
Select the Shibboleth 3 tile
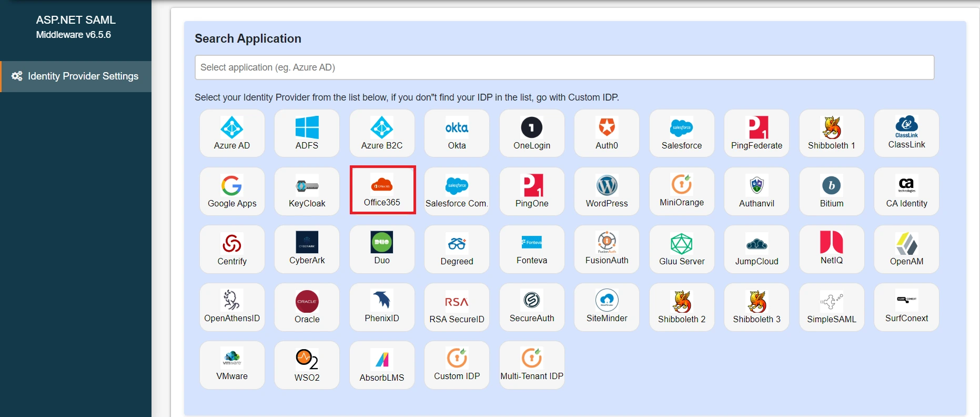tap(756, 307)
